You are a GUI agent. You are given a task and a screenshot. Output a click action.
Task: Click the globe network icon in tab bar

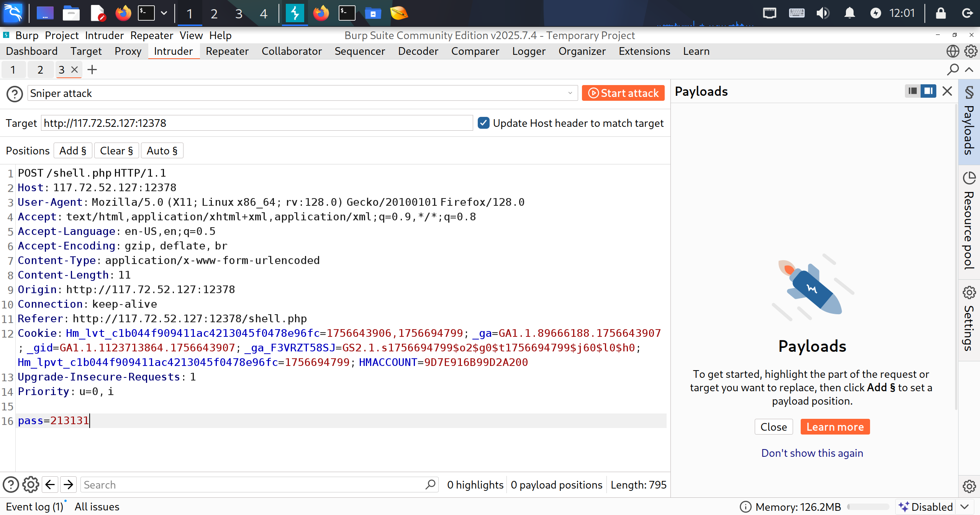click(952, 51)
